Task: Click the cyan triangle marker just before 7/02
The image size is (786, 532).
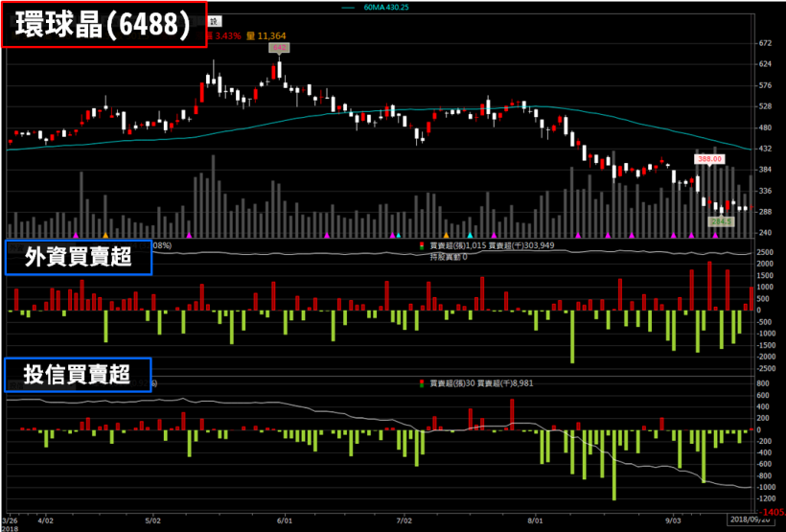Action: 399,235
